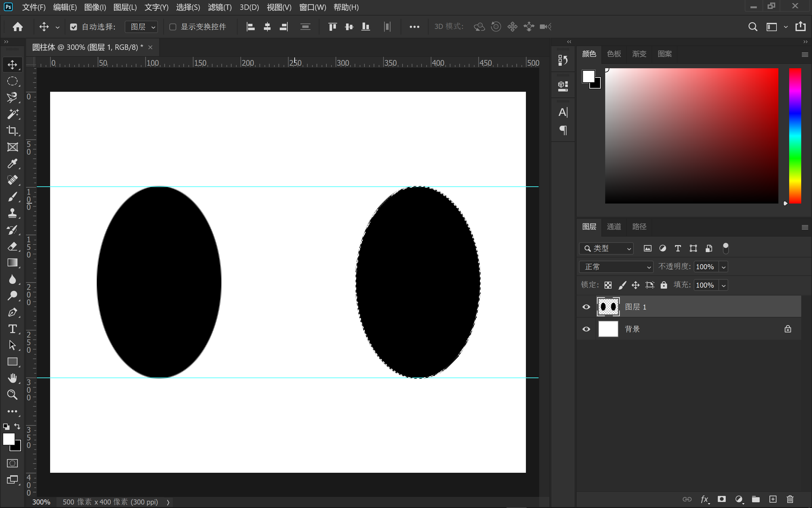This screenshot has width=812, height=508.
Task: Switch to the 渐变 tab
Action: [x=639, y=54]
